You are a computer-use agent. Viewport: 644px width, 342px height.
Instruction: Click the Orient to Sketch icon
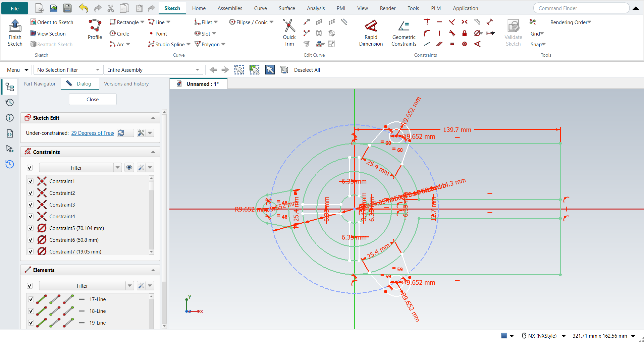pos(33,22)
